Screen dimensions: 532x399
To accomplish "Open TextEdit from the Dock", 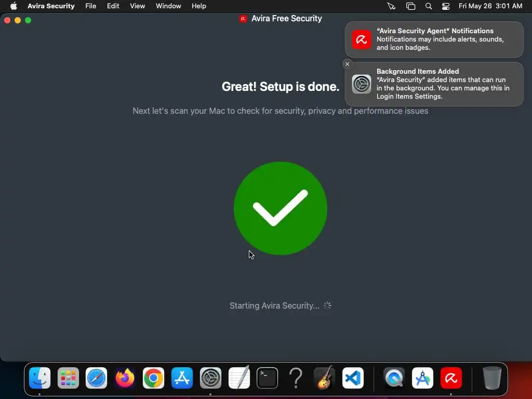I will coord(239,378).
